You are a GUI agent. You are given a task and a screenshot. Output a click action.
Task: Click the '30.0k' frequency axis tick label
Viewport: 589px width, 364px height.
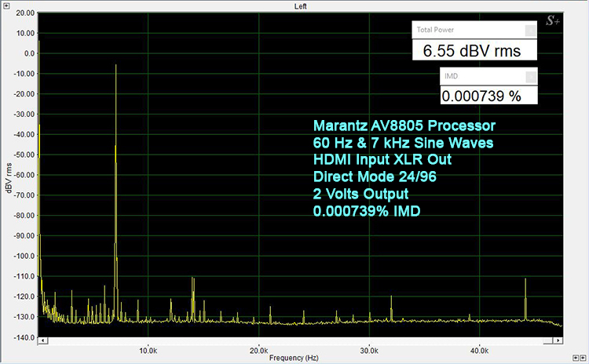[369, 351]
